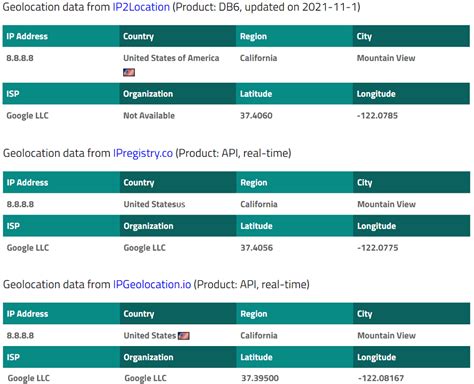Select latitude value 37.4060
This screenshot has height=384, width=474.
coord(256,116)
